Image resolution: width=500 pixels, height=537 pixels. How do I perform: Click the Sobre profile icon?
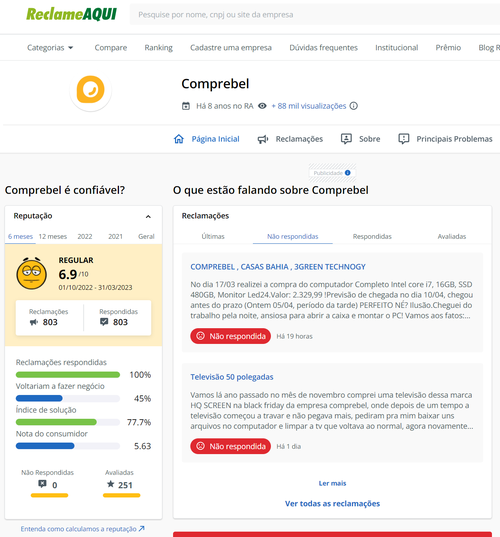346,139
